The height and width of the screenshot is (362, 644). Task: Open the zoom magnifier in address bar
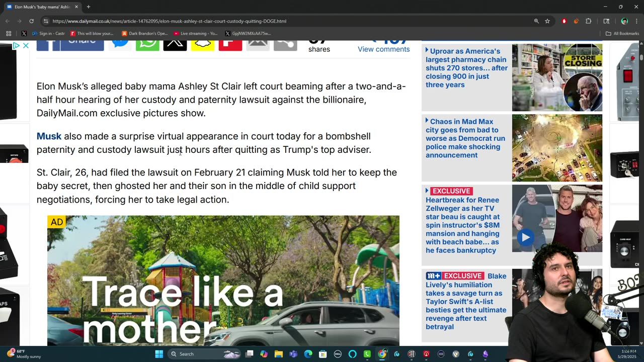click(x=536, y=21)
